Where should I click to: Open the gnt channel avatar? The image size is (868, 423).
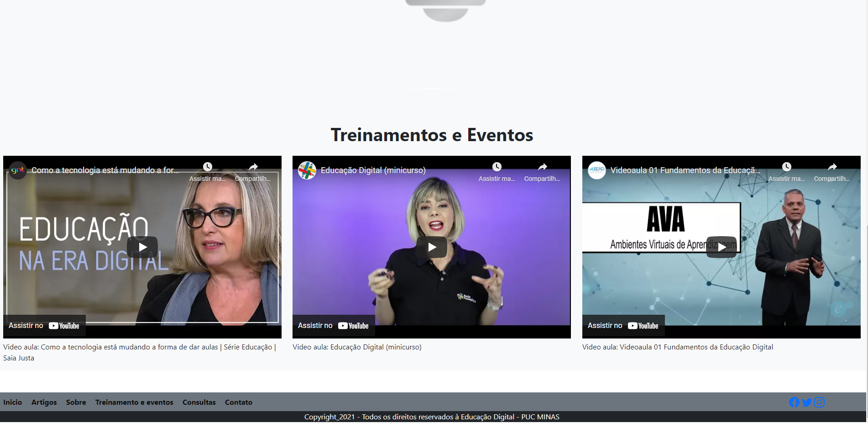[x=18, y=170]
